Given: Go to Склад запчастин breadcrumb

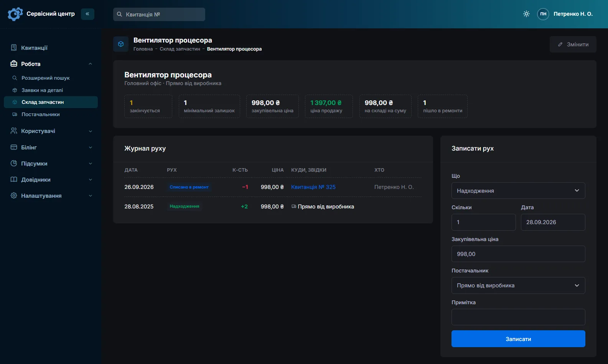Looking at the screenshot, I should (180, 49).
